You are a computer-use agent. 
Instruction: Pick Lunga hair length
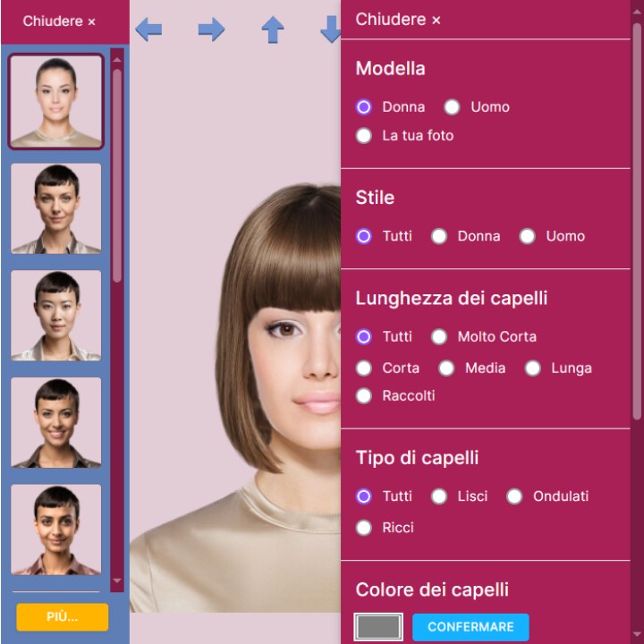pyautogui.click(x=533, y=369)
